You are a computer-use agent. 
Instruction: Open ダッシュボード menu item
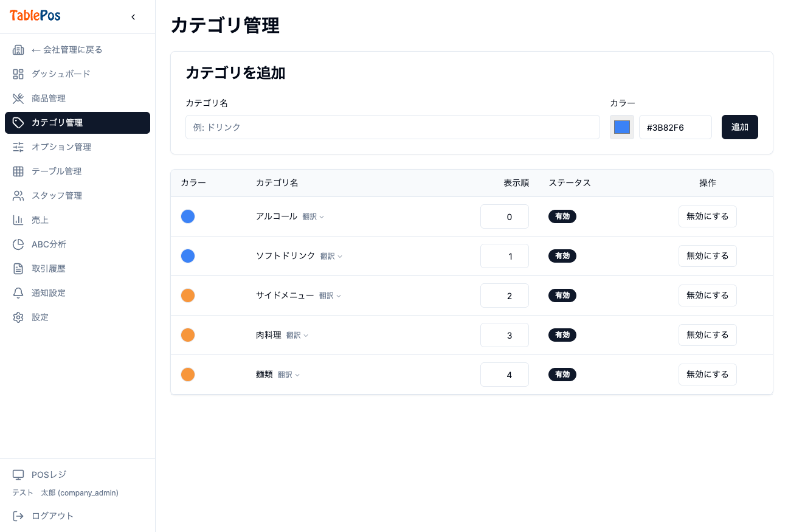click(77, 74)
